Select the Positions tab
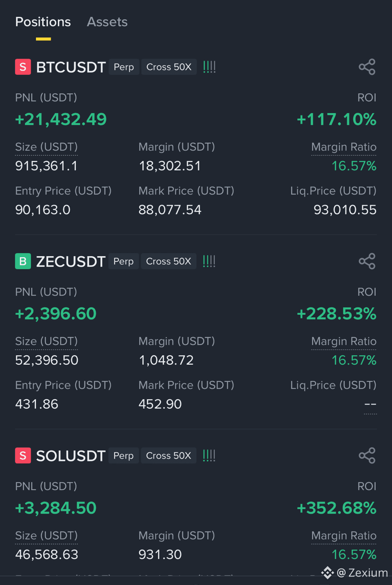This screenshot has width=392, height=585. [43, 22]
